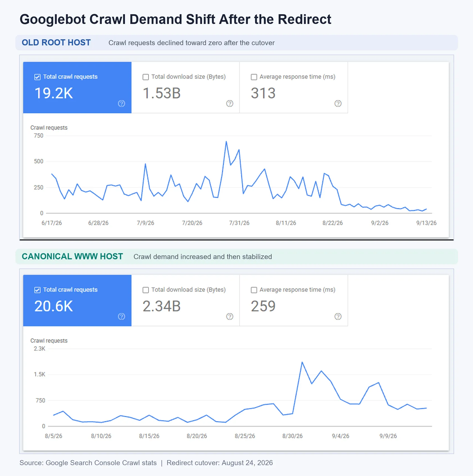The width and height of the screenshot is (473, 476).
Task: Select the 20.6K total crawl requests value
Action: click(54, 306)
